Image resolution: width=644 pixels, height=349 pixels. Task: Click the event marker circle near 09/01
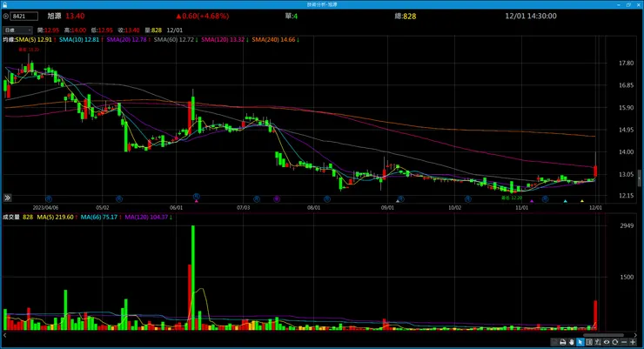tap(401, 198)
